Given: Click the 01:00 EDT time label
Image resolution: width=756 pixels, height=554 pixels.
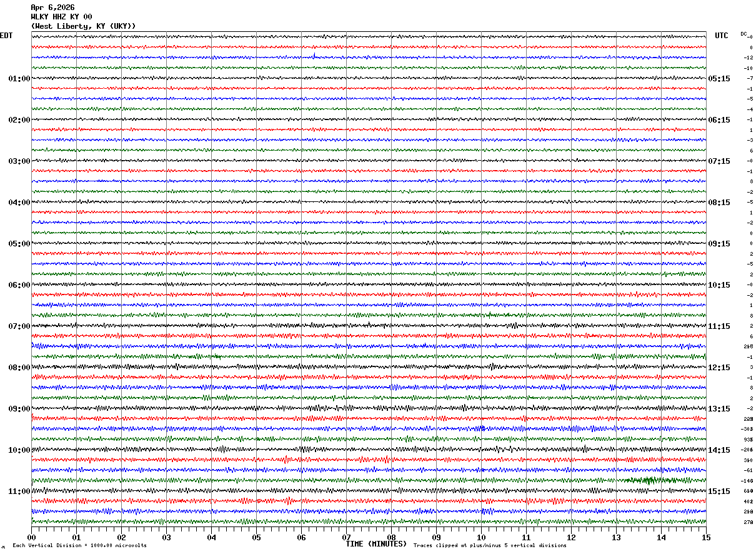Looking at the screenshot, I should (19, 79).
